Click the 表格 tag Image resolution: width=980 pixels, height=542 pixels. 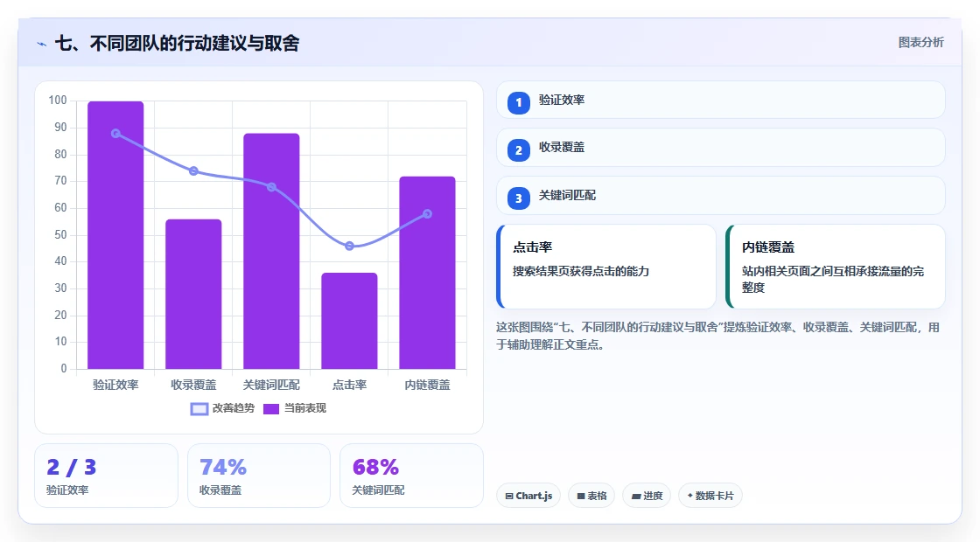591,496
